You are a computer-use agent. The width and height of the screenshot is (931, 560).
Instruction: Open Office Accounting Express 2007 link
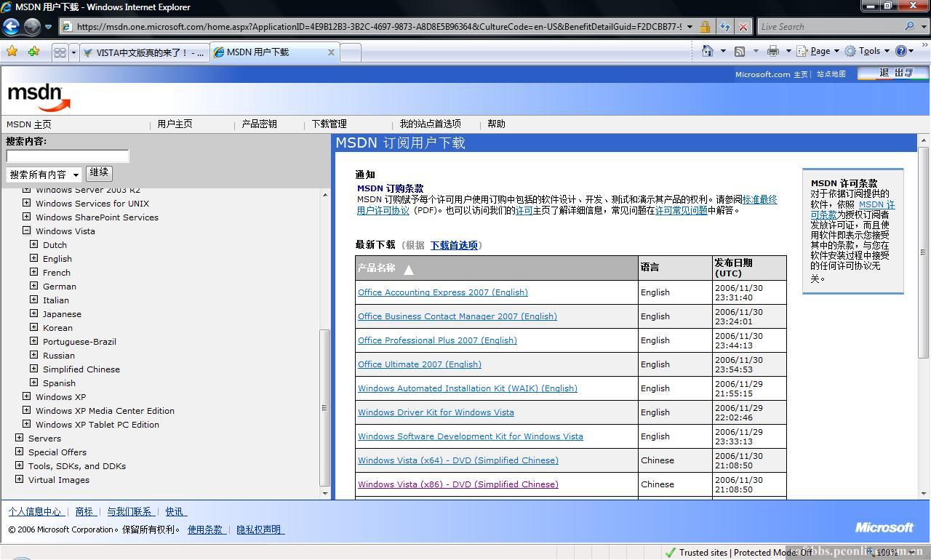click(x=443, y=292)
